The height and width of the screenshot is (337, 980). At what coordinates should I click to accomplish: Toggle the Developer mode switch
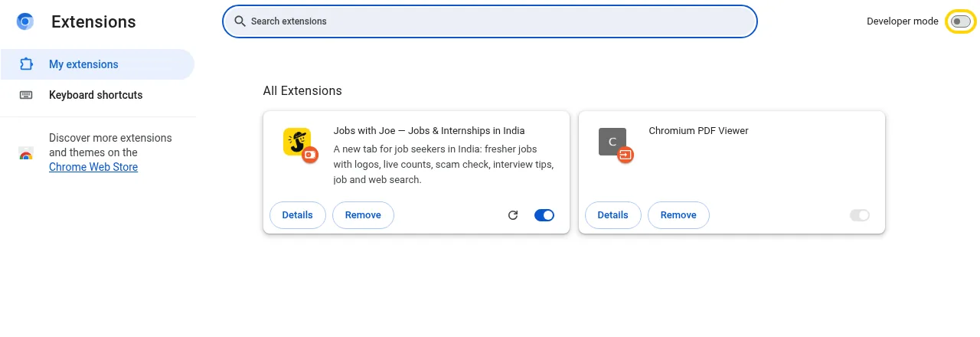[x=960, y=22]
